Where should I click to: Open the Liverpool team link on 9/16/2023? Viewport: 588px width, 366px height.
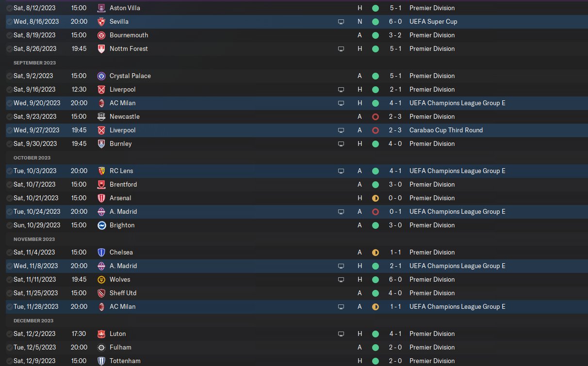(x=123, y=90)
